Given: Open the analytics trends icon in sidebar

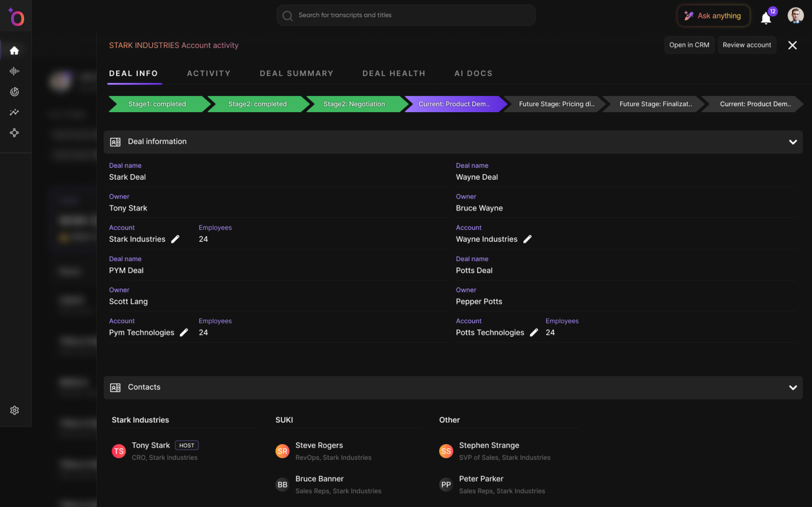Looking at the screenshot, I should 14,112.
